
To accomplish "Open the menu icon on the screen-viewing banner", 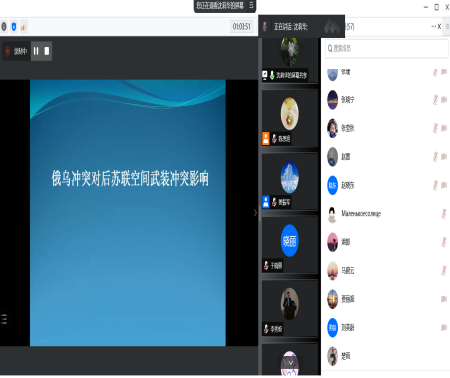I will point(251,5).
